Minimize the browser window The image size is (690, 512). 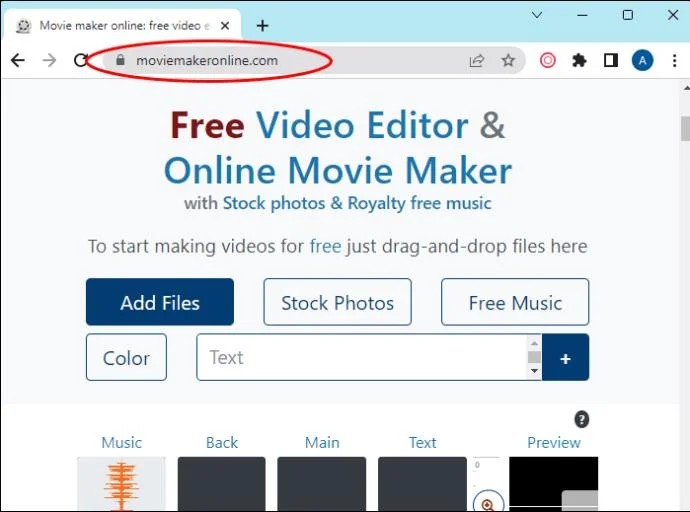point(582,15)
